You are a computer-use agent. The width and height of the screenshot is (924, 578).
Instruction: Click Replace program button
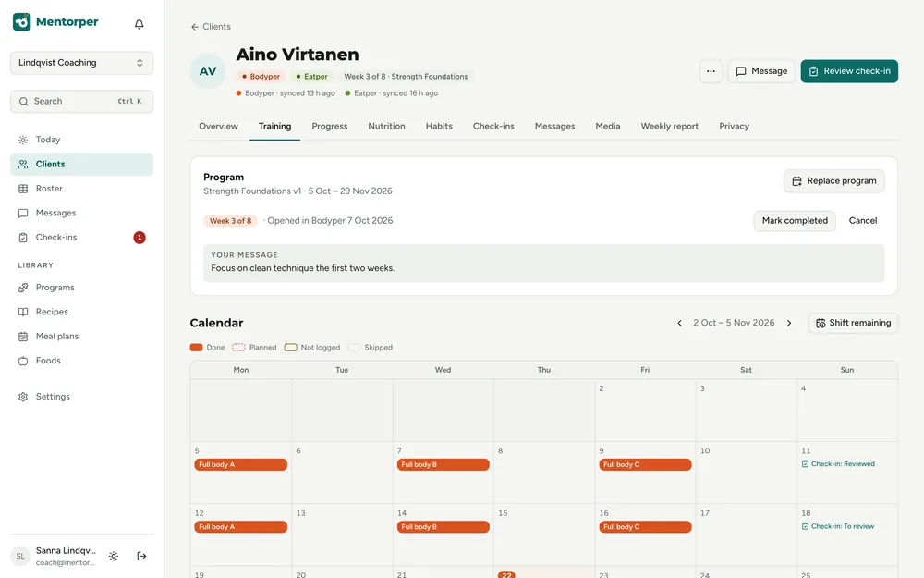[833, 181]
